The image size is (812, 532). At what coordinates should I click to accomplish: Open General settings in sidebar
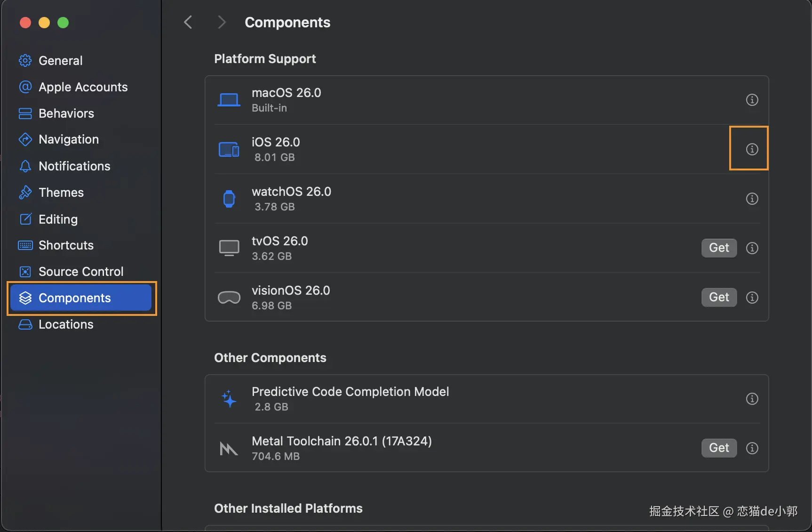tap(60, 61)
